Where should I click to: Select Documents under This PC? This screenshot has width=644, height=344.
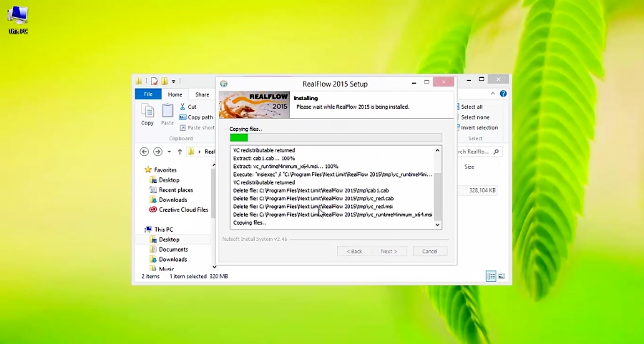point(169,249)
